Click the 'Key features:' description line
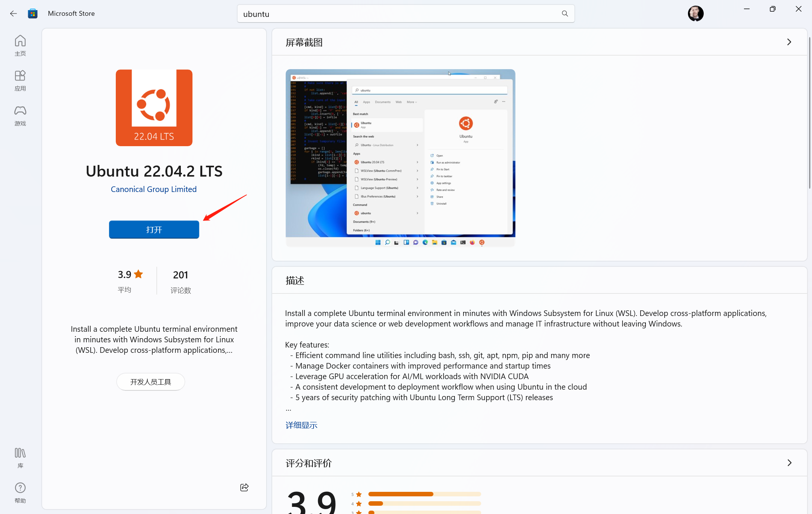This screenshot has width=812, height=514. pos(307,345)
